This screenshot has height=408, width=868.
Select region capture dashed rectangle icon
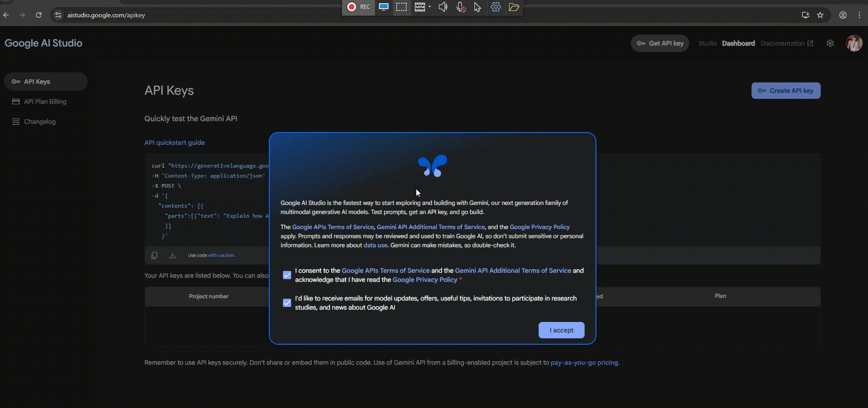(x=401, y=7)
